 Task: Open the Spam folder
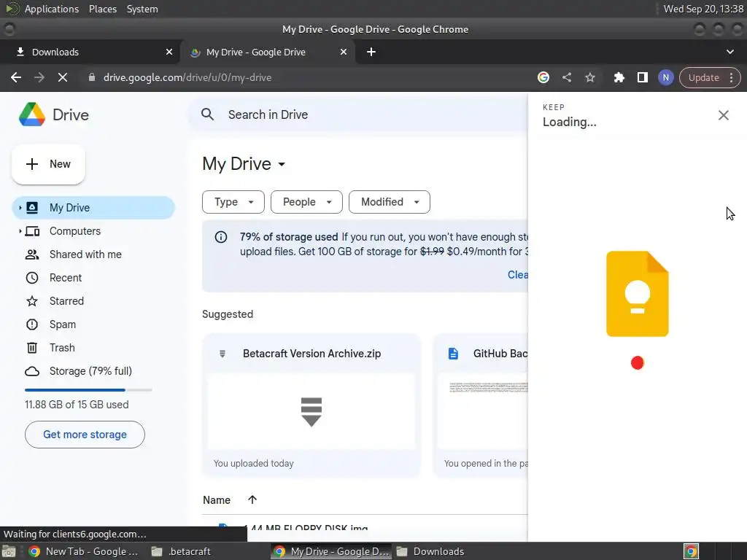[93, 324]
